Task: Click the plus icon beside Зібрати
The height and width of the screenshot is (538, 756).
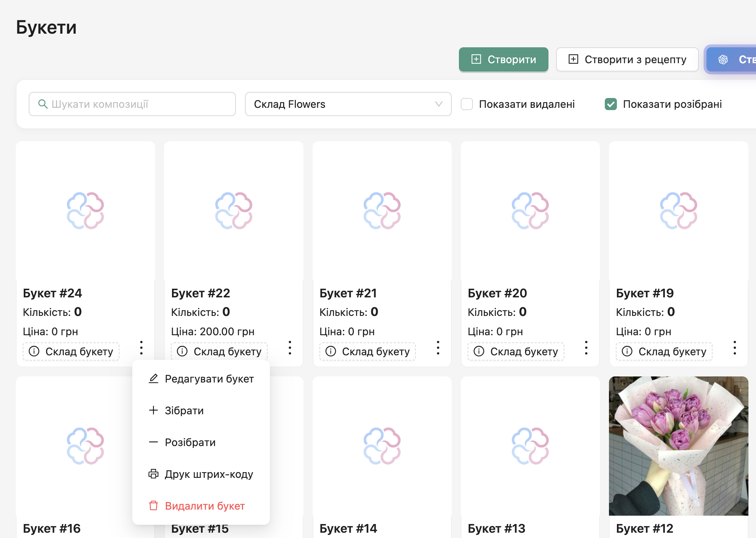Action: 153,410
